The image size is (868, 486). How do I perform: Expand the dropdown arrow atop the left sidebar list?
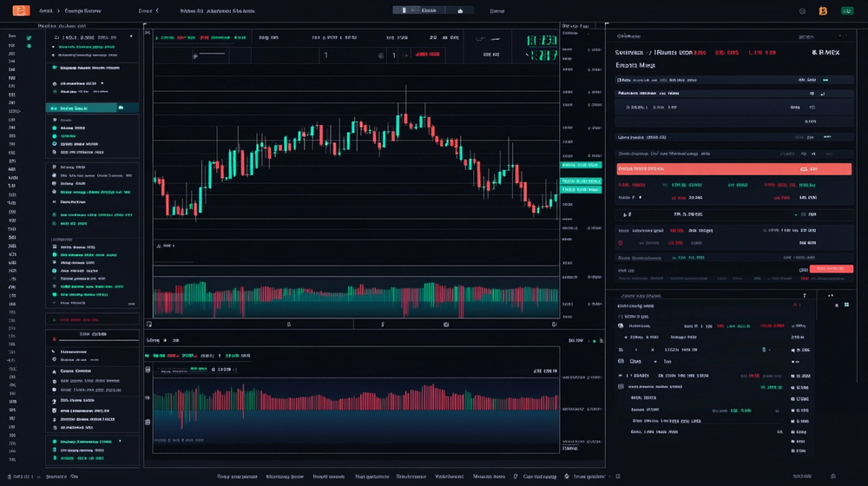point(130,37)
